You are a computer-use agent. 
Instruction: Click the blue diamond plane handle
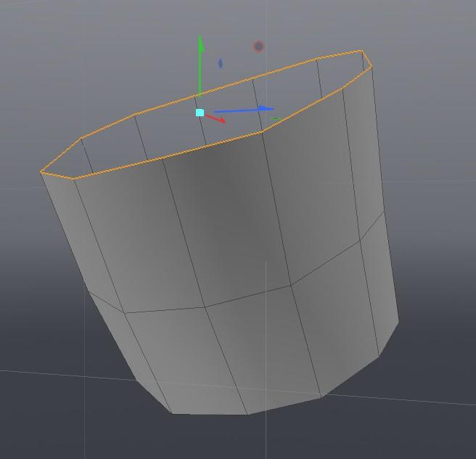(221, 63)
